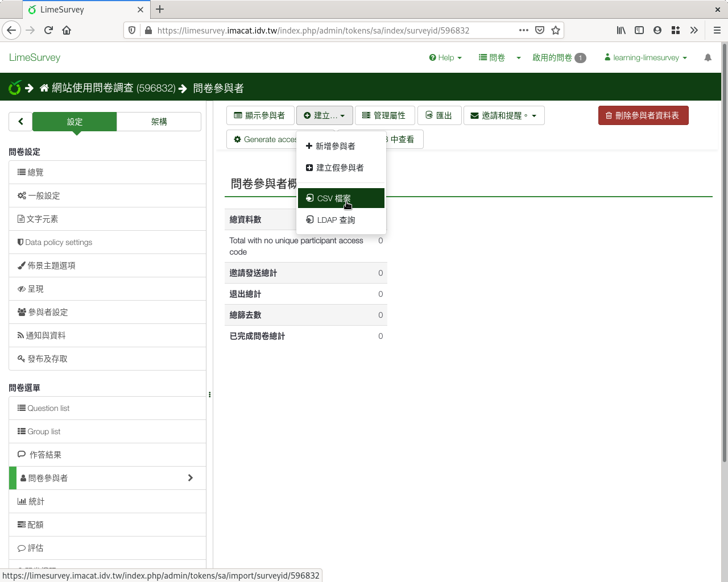Open 文字元素 text elements

[x=107, y=219]
